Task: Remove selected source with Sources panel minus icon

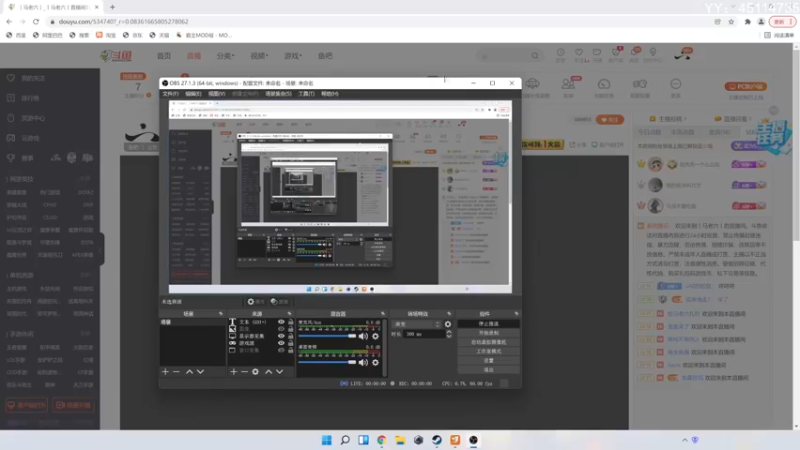Action: point(244,372)
